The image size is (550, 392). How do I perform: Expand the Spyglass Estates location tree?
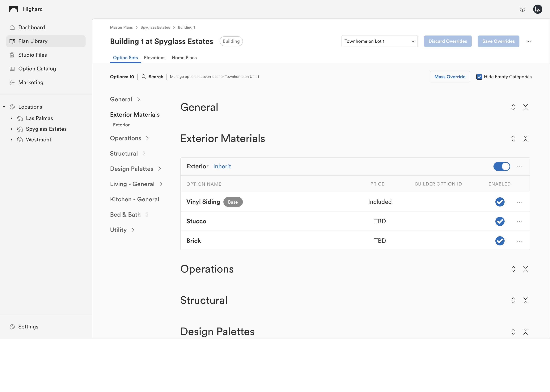(11, 129)
